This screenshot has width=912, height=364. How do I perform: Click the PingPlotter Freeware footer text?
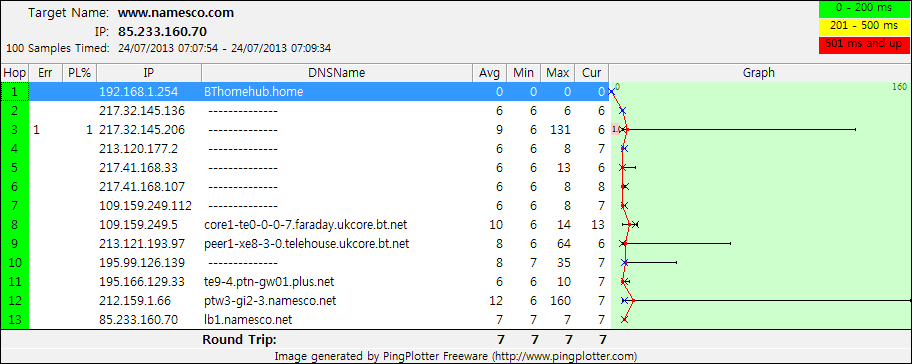455,356
